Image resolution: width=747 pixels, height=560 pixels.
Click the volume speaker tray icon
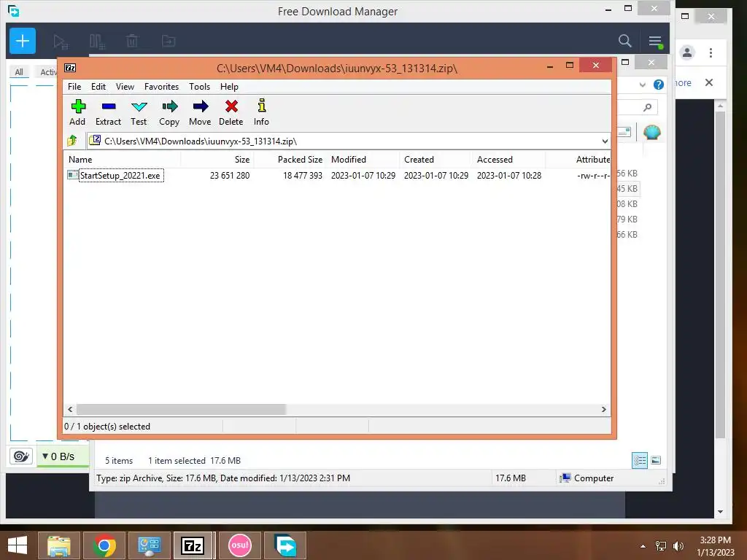[678, 546]
